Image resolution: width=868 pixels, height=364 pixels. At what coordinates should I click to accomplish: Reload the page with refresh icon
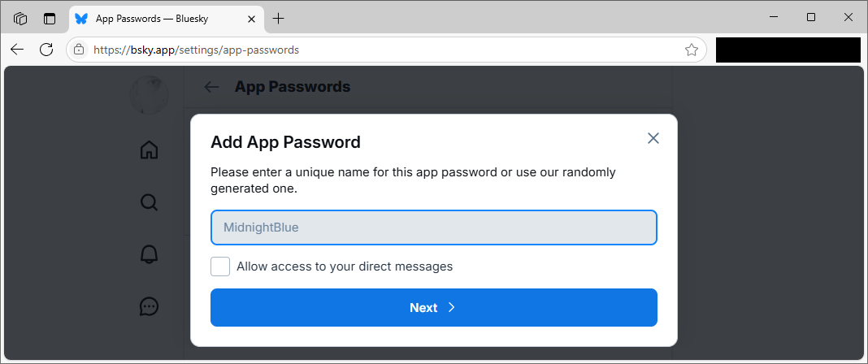point(46,50)
